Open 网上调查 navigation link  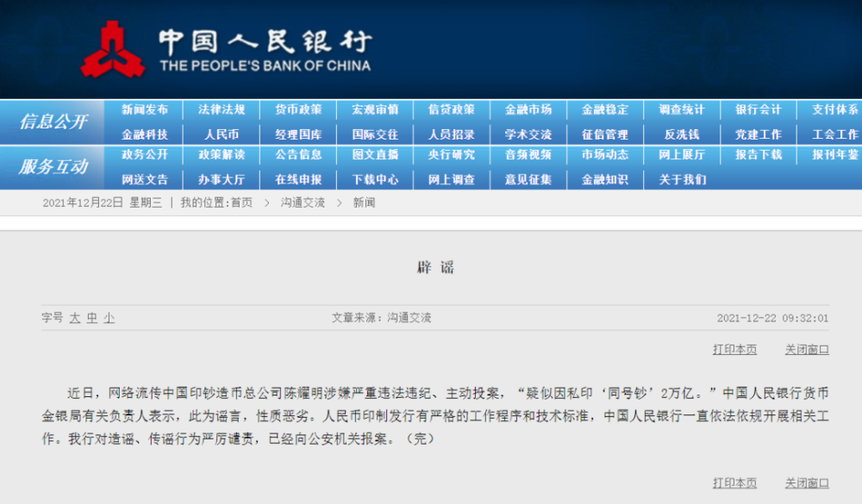click(452, 179)
